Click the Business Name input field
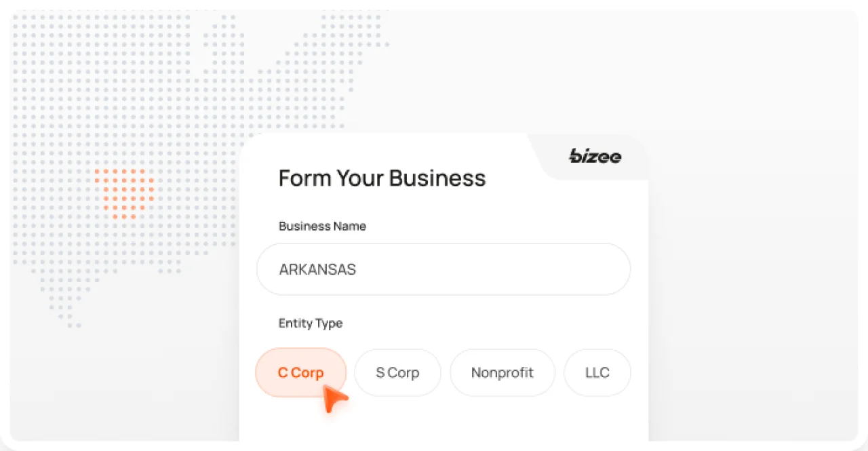 pos(443,269)
